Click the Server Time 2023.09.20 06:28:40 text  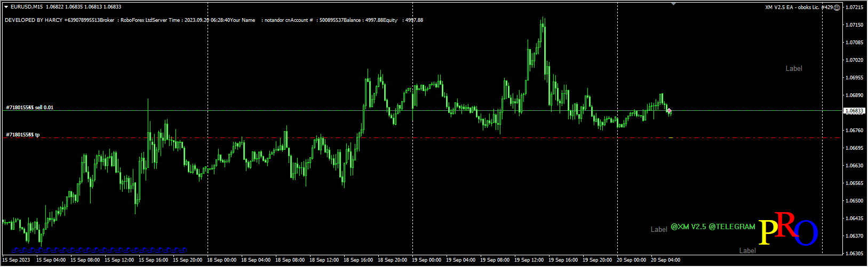191,20
